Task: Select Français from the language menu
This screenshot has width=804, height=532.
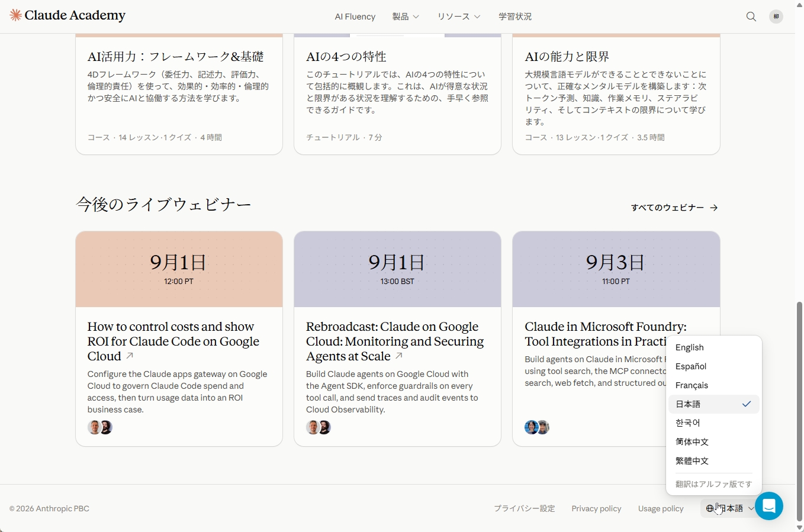Action: pyautogui.click(x=714, y=385)
